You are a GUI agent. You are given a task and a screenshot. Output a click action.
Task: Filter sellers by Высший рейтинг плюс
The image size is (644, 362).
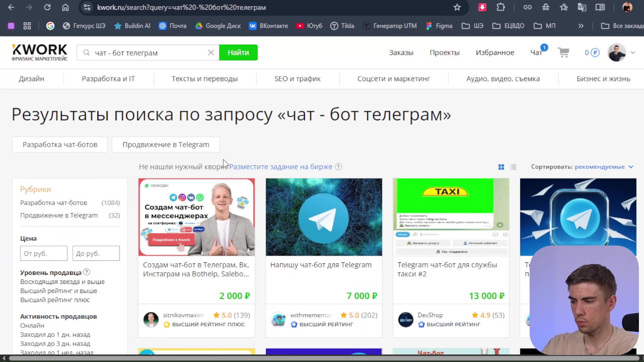click(55, 300)
